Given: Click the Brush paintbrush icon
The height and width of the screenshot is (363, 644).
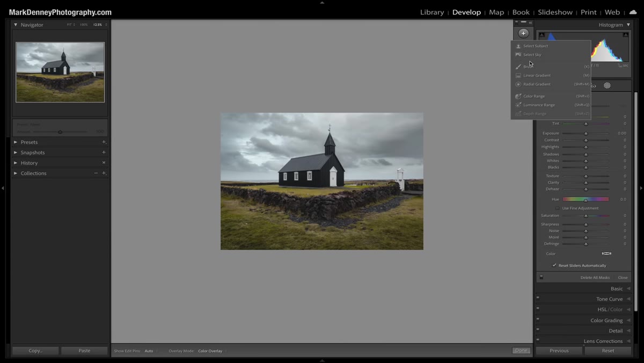Looking at the screenshot, I should click(x=518, y=67).
